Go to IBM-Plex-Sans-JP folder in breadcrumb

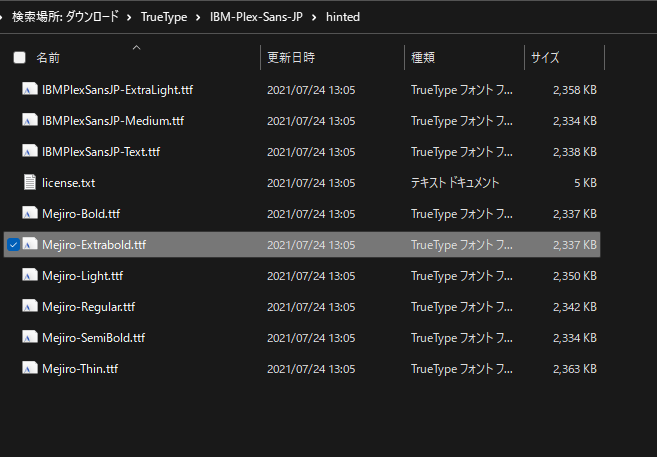[256, 17]
